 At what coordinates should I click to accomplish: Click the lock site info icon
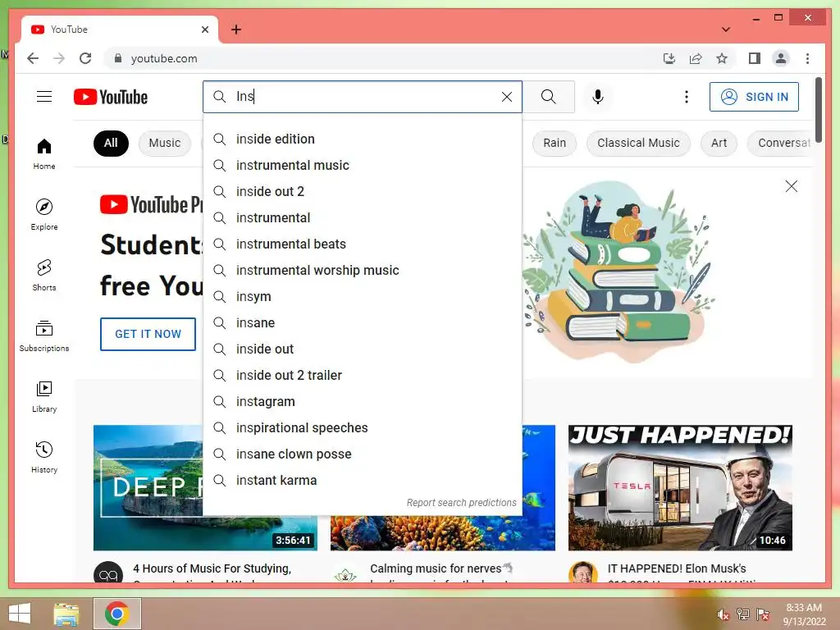[x=118, y=58]
